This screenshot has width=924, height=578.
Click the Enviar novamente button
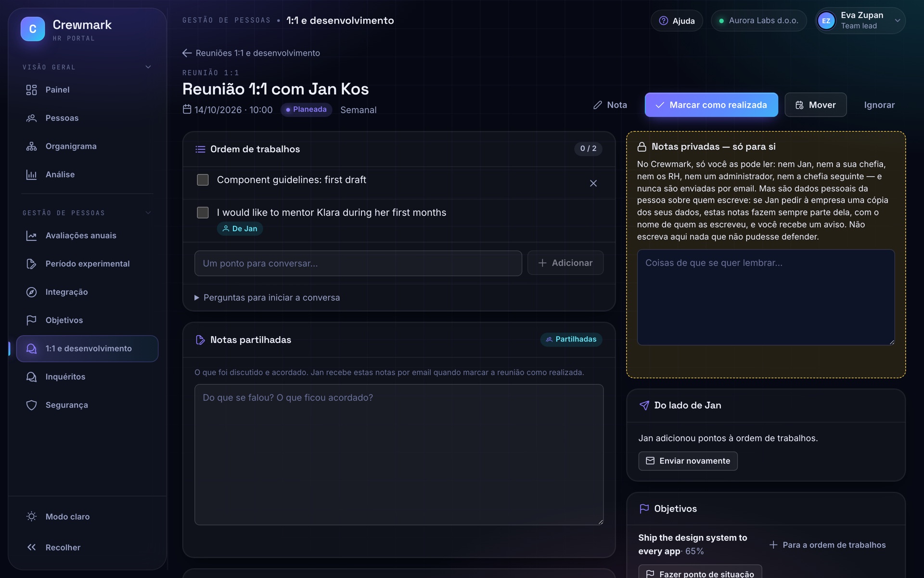point(688,461)
